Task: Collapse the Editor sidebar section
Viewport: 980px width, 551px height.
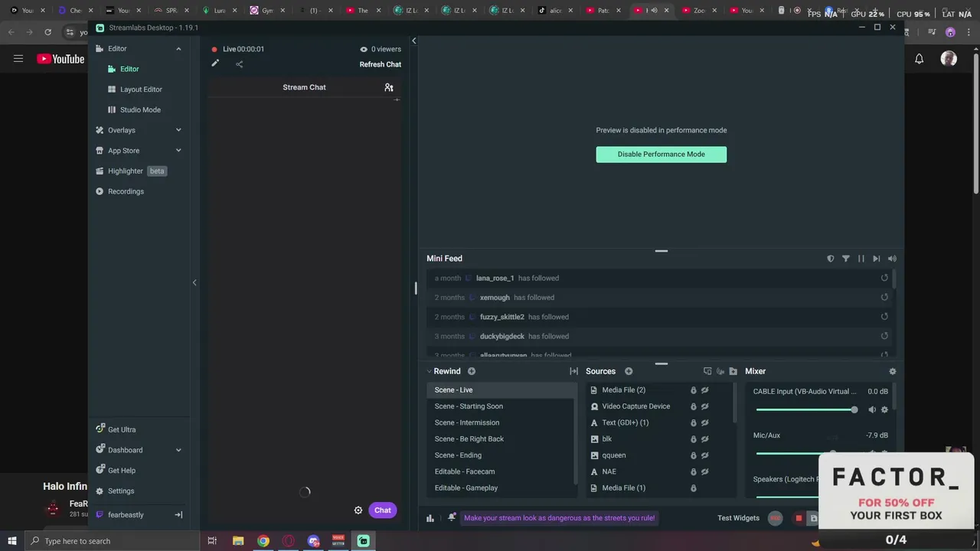Action: coord(178,49)
